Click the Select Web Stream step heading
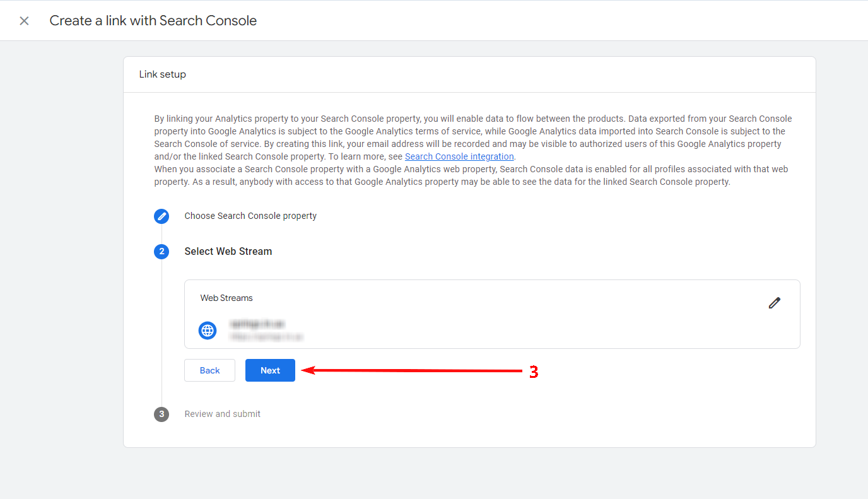This screenshot has width=868, height=499. [228, 251]
